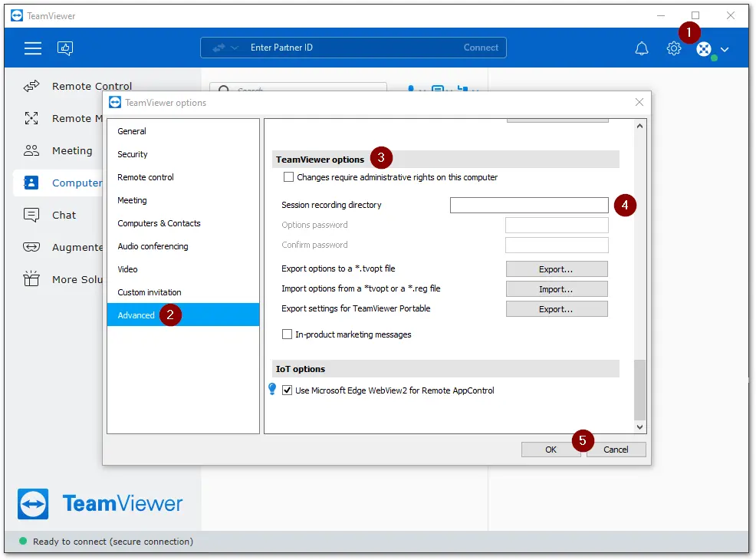Select Advanced options category
This screenshot has height=560, width=756.
[x=183, y=315]
